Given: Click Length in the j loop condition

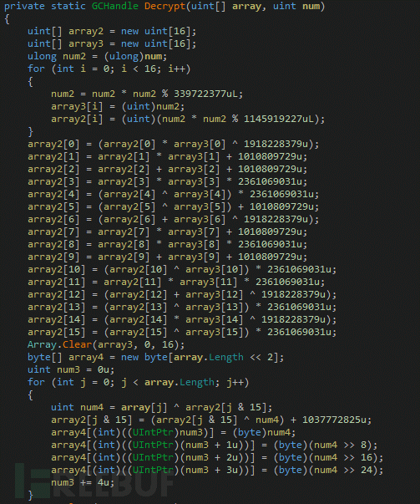Looking at the screenshot, I should pyautogui.click(x=197, y=382).
